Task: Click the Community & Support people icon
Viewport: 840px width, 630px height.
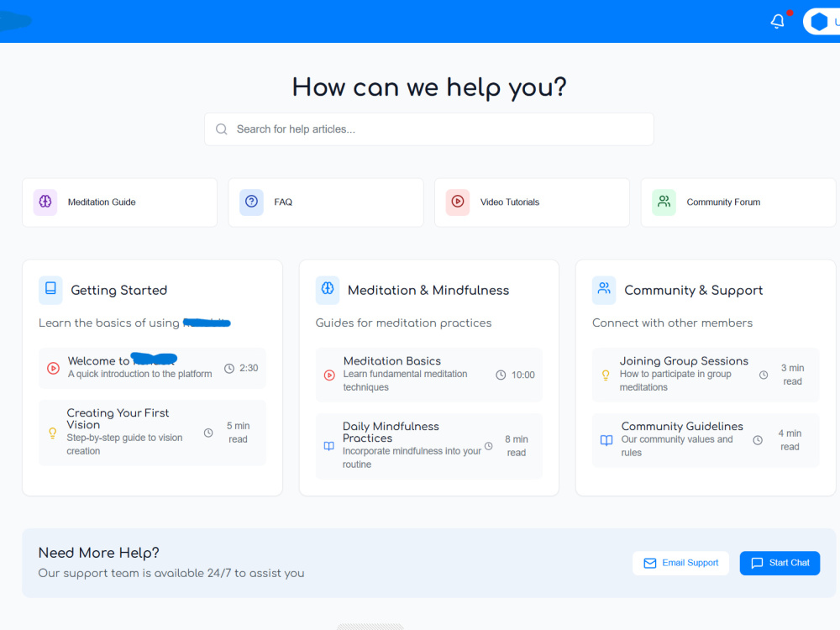Action: coord(604,290)
